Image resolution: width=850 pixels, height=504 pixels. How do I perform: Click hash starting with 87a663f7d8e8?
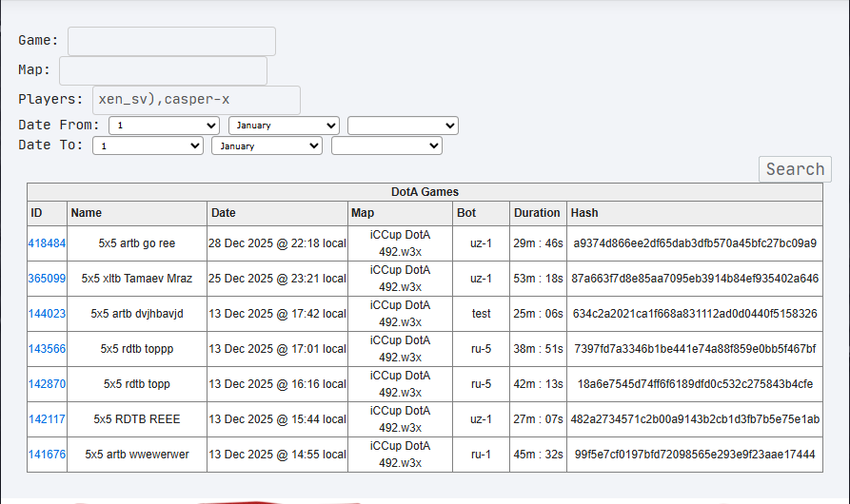click(x=695, y=279)
